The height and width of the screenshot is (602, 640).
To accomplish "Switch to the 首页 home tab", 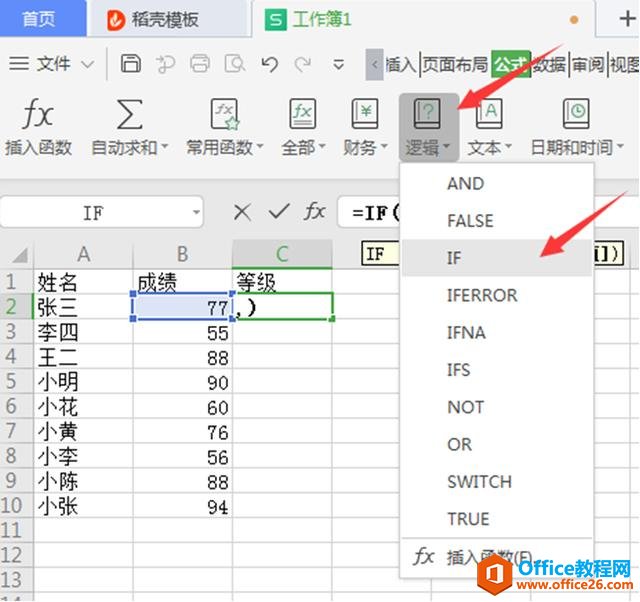I will pos(42,19).
